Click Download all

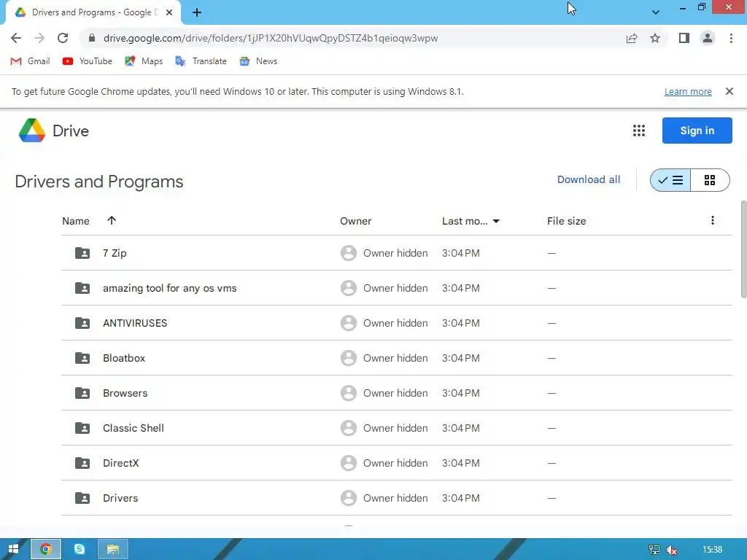tap(589, 179)
